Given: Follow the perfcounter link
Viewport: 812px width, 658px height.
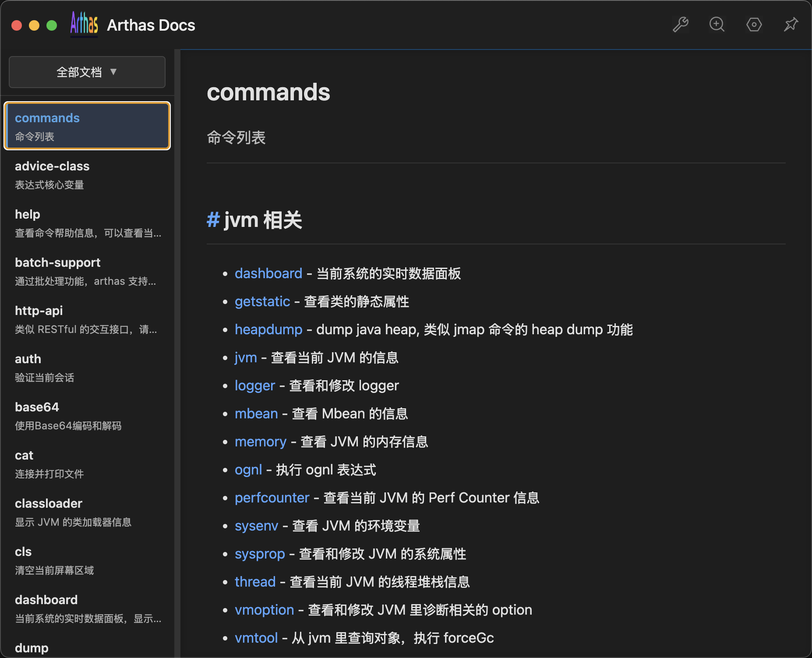Looking at the screenshot, I should click(272, 498).
